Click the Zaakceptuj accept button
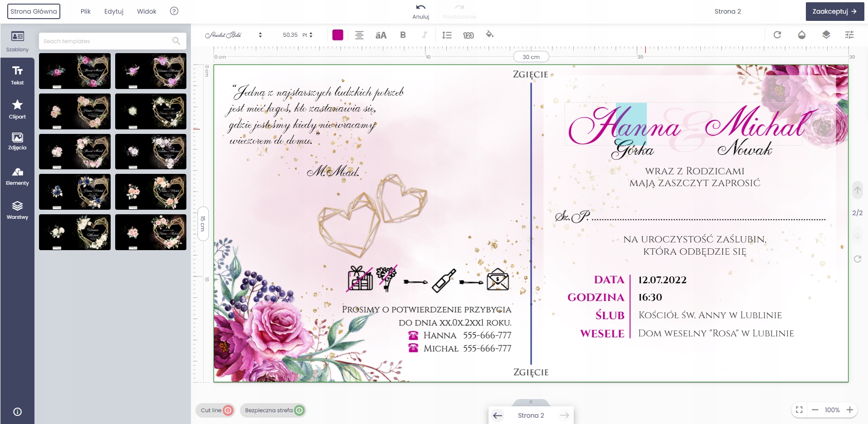Viewport: 868px width, 424px height. coord(834,11)
